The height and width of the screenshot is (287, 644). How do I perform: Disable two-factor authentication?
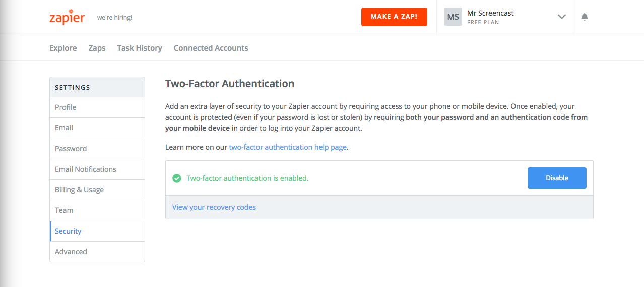click(557, 178)
